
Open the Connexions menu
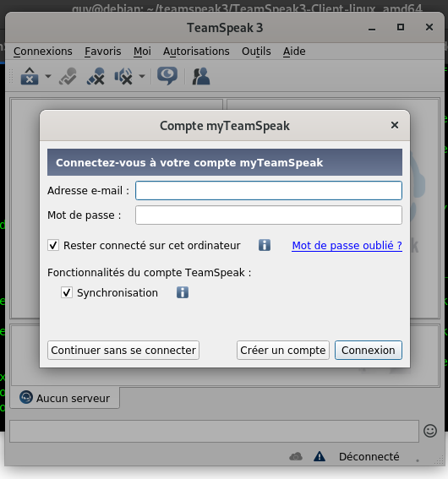tap(43, 52)
